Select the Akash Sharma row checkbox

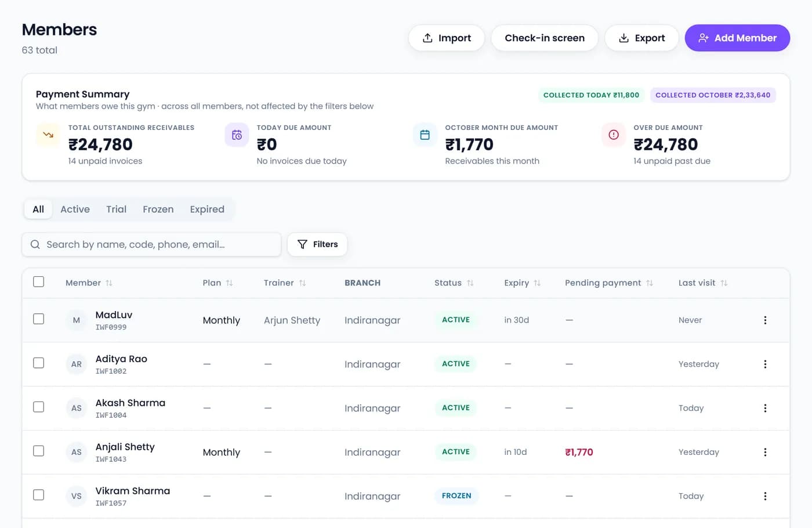click(39, 407)
